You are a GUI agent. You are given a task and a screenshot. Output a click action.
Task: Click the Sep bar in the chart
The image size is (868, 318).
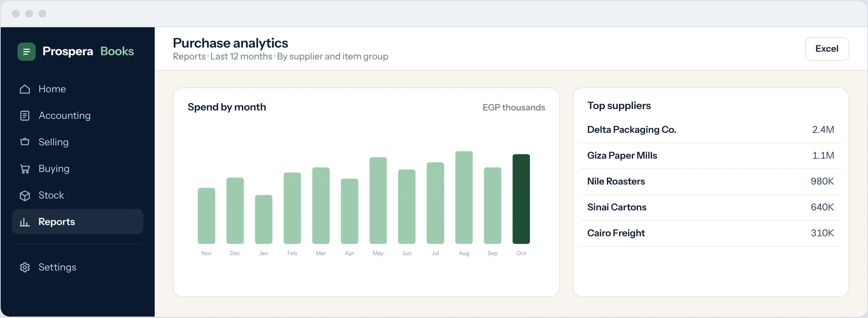click(x=492, y=206)
